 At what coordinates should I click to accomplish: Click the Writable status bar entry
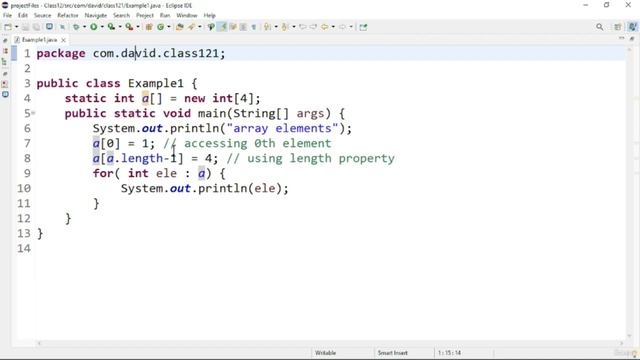[325, 353]
